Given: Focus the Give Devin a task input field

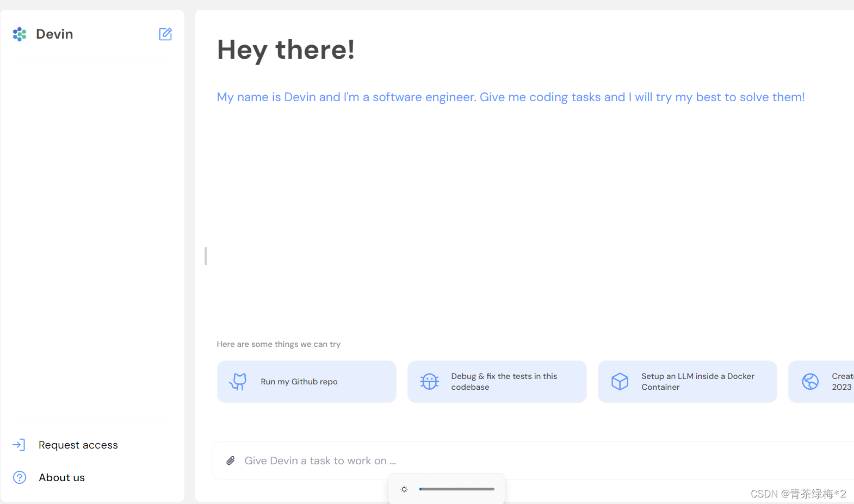Looking at the screenshot, I should (533, 461).
